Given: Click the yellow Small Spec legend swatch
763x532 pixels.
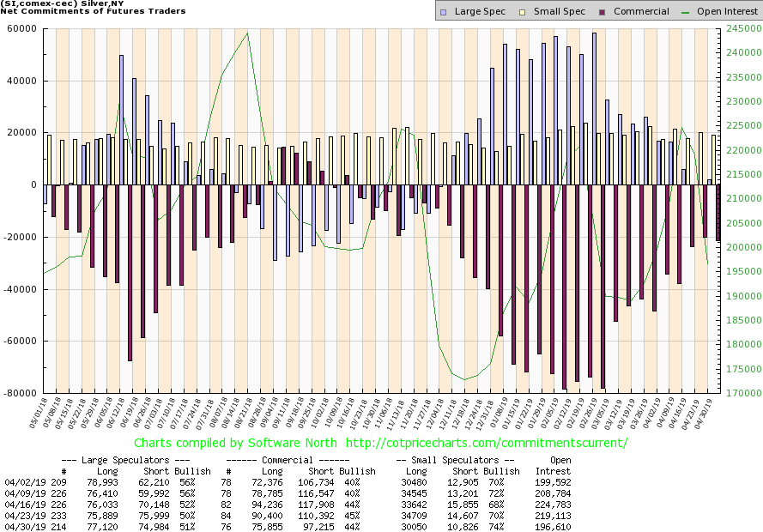Looking at the screenshot, I should click(521, 12).
